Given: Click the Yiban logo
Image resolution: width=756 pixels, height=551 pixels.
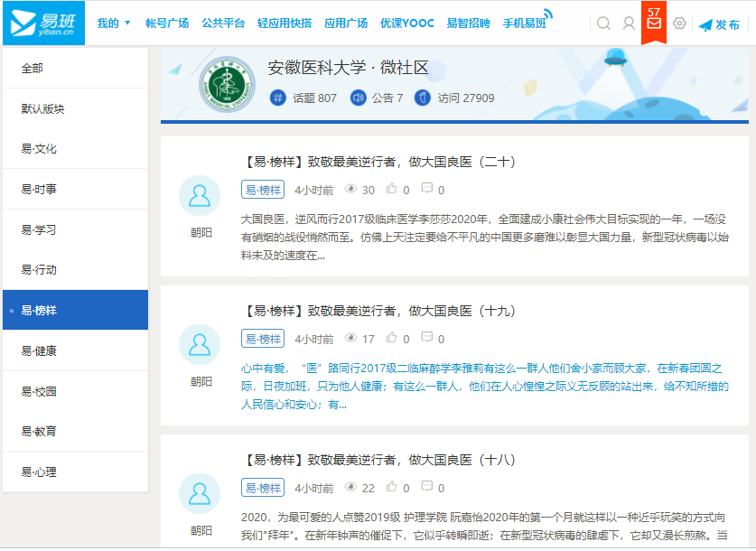Looking at the screenshot, I should point(42,23).
